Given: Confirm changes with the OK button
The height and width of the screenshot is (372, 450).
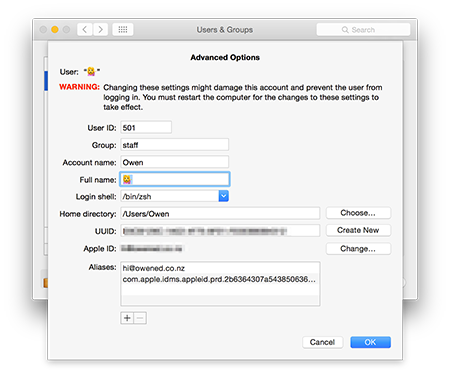Looking at the screenshot, I should (x=370, y=342).
